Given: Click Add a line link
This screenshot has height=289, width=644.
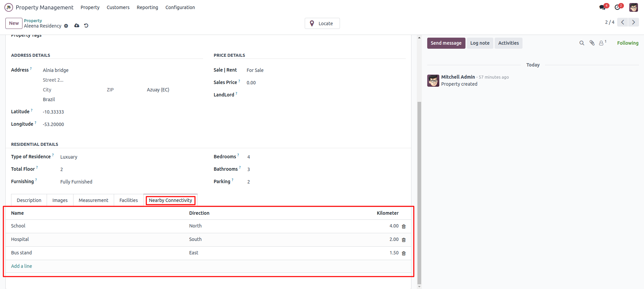Looking at the screenshot, I should [x=21, y=266].
